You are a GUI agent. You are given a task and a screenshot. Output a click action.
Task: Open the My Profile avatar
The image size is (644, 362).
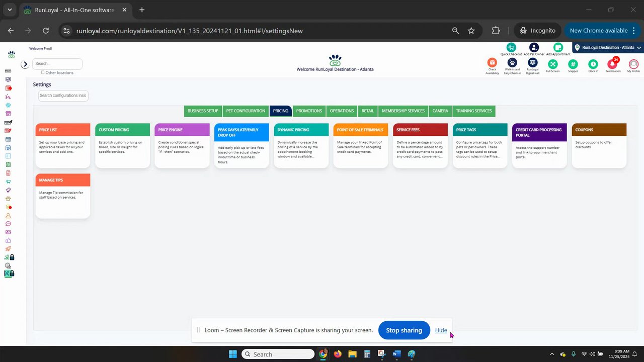coord(633,64)
